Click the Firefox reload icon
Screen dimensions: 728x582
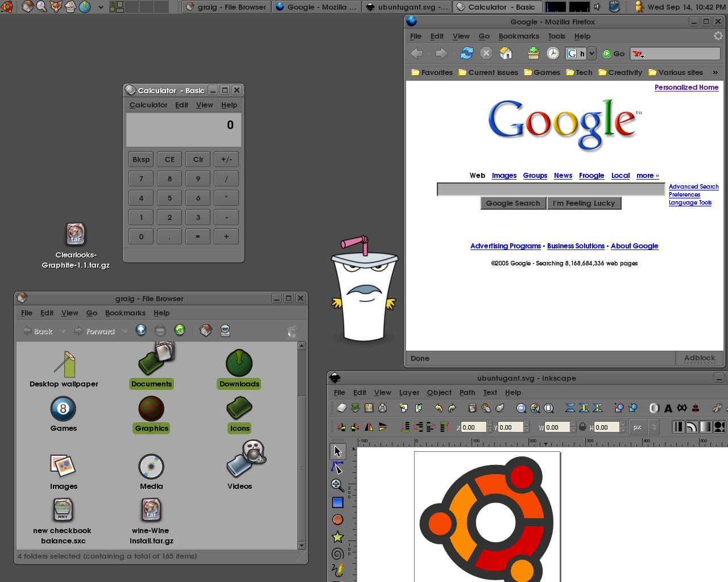(467, 53)
